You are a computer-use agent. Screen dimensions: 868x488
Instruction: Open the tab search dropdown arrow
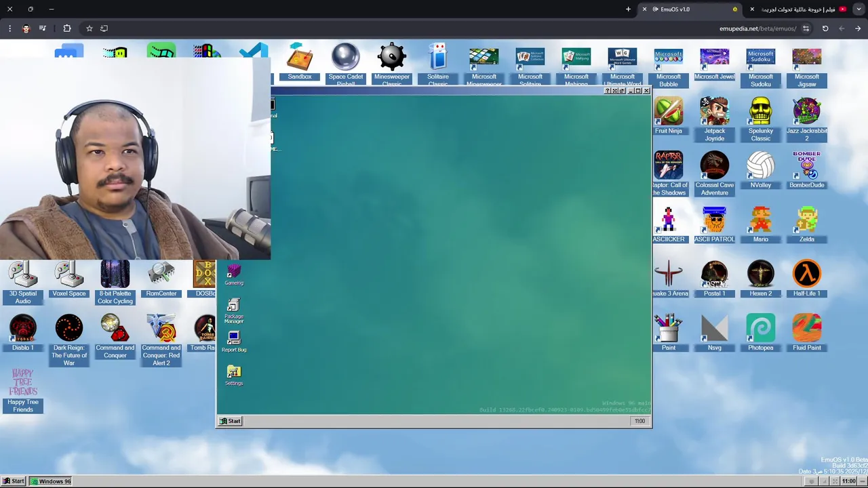pos(859,9)
